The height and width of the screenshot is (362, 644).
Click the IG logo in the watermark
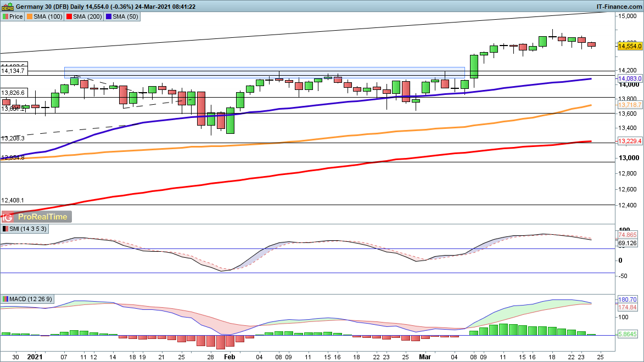click(x=8, y=217)
